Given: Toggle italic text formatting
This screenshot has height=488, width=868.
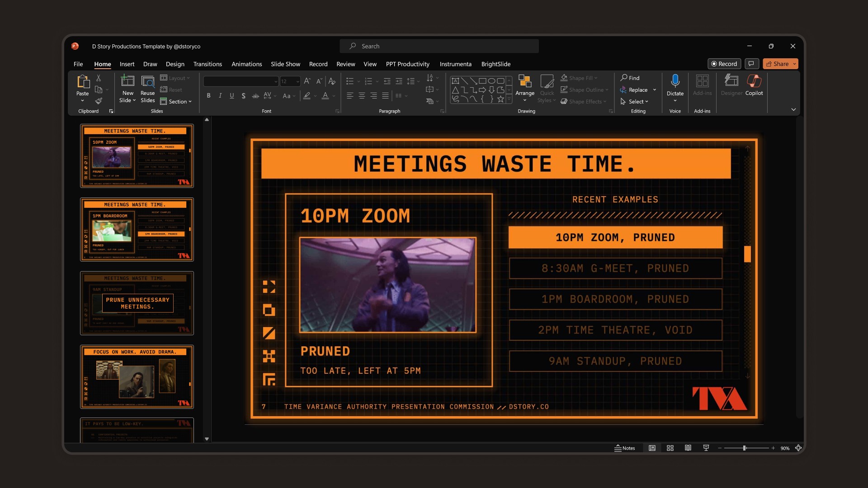Looking at the screenshot, I should (220, 96).
